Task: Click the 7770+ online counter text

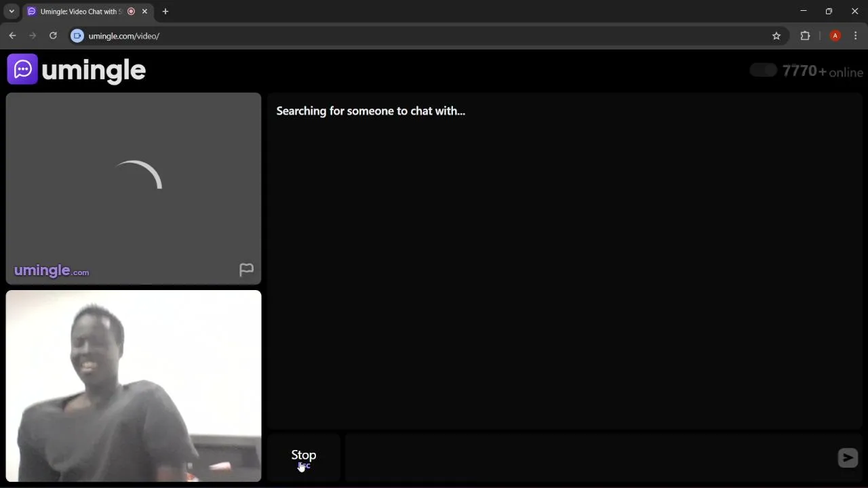Action: pyautogui.click(x=823, y=71)
